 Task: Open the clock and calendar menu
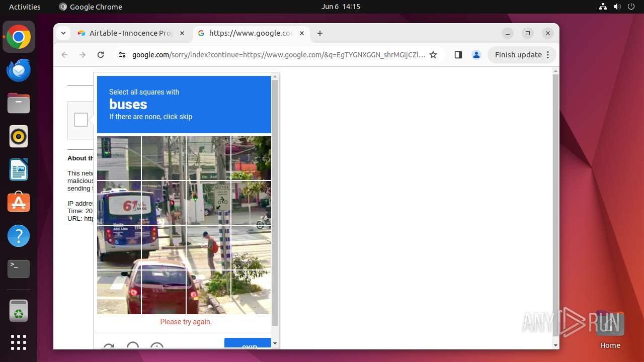point(341,7)
